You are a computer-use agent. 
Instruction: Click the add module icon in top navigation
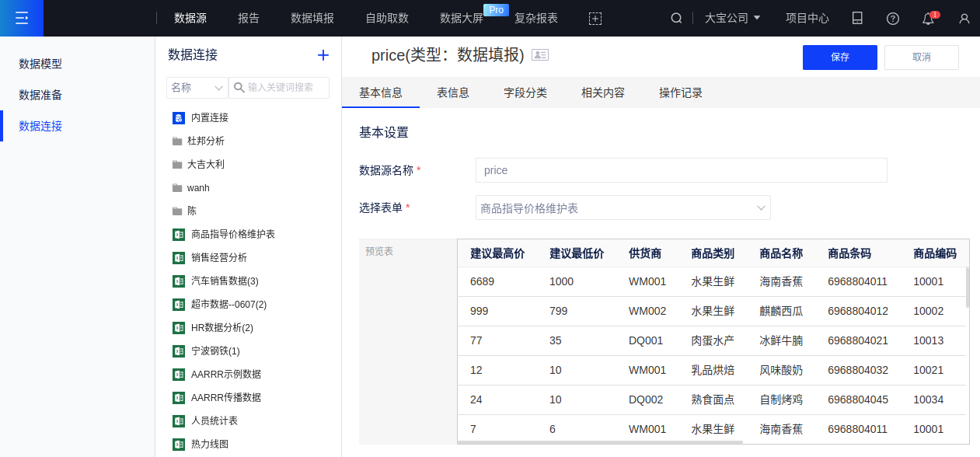tap(595, 19)
